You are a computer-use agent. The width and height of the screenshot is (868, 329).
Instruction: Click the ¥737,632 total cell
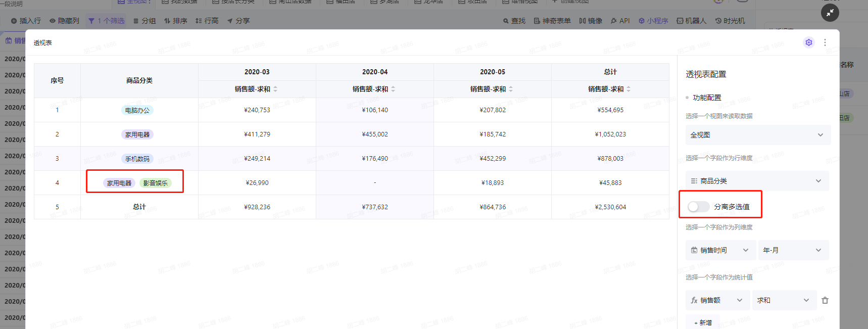[375, 207]
